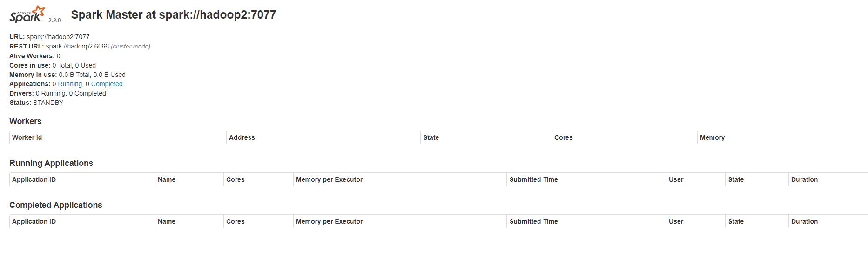The image size is (868, 268).
Task: Click the Apache Spark logo
Action: [x=27, y=14]
